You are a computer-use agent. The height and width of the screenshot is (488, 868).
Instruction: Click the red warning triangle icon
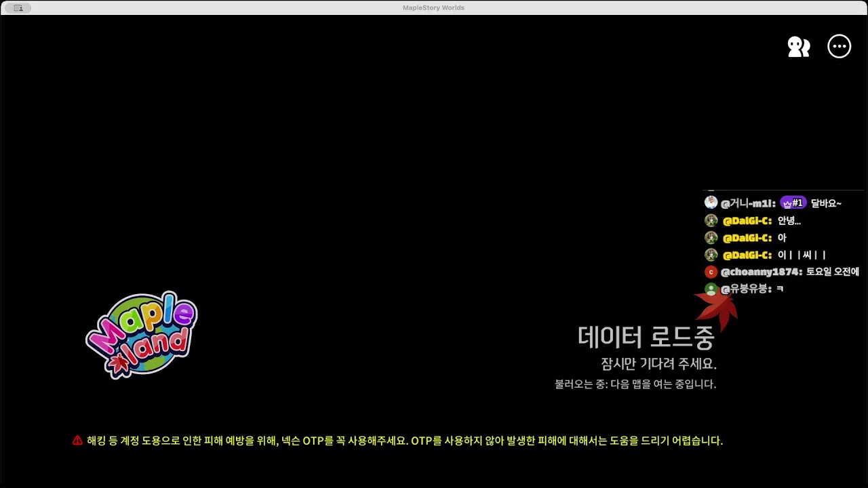pyautogui.click(x=77, y=441)
